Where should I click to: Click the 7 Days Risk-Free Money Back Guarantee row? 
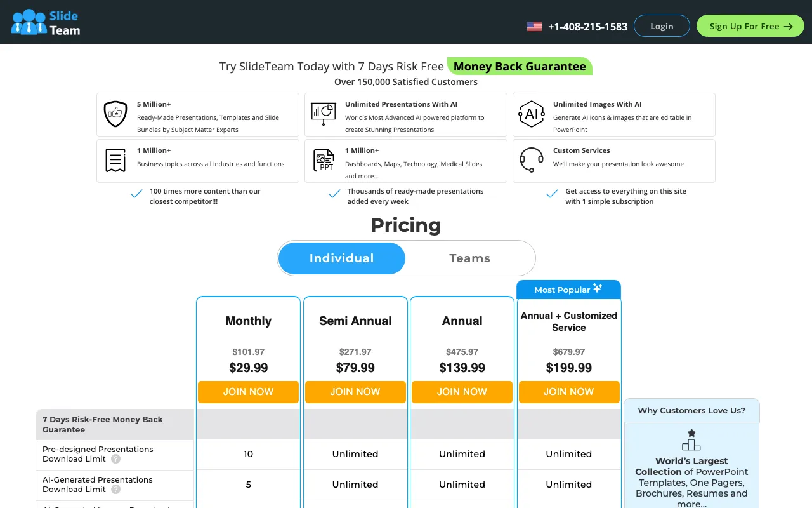tap(115, 424)
